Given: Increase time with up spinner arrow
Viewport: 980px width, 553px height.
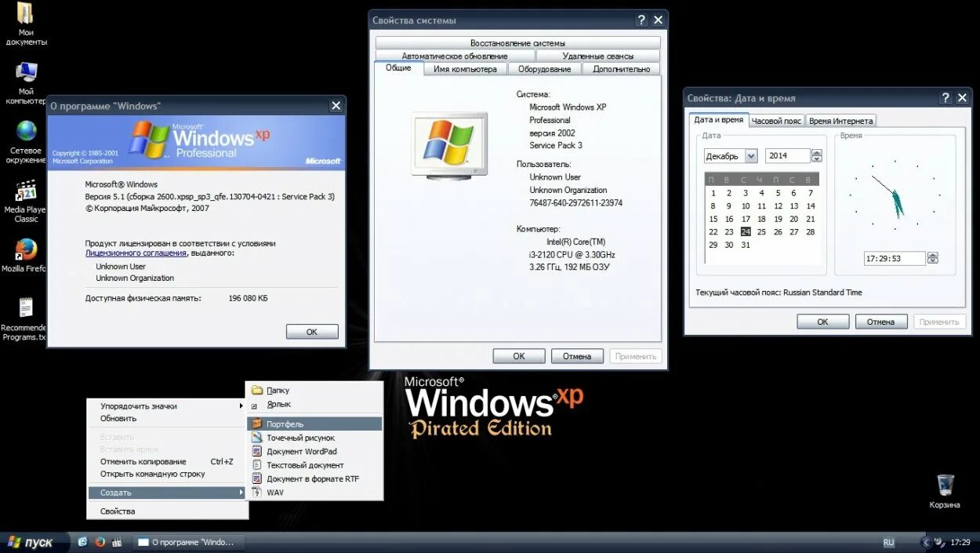Looking at the screenshot, I should (x=932, y=255).
